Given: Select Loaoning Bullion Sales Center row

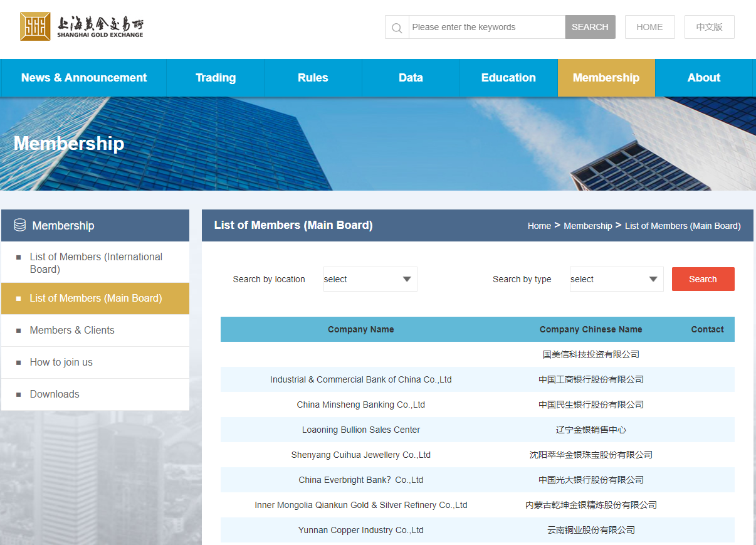Looking at the screenshot, I should coord(478,430).
